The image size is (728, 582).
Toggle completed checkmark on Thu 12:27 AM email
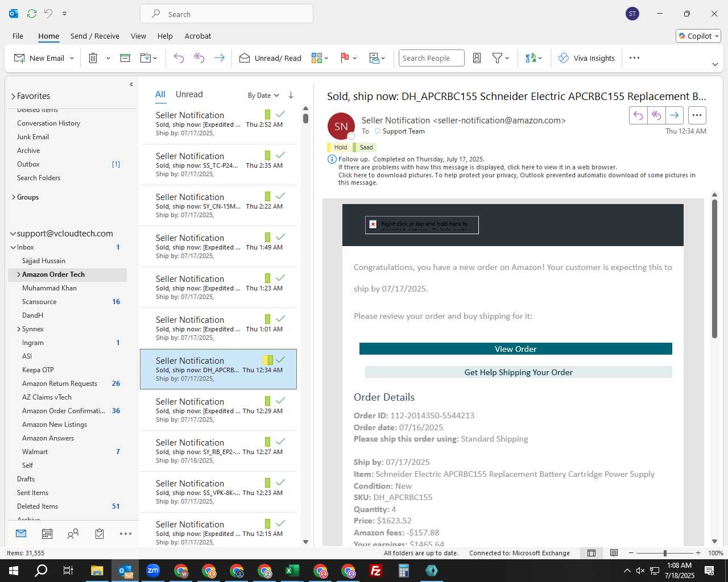pos(280,442)
